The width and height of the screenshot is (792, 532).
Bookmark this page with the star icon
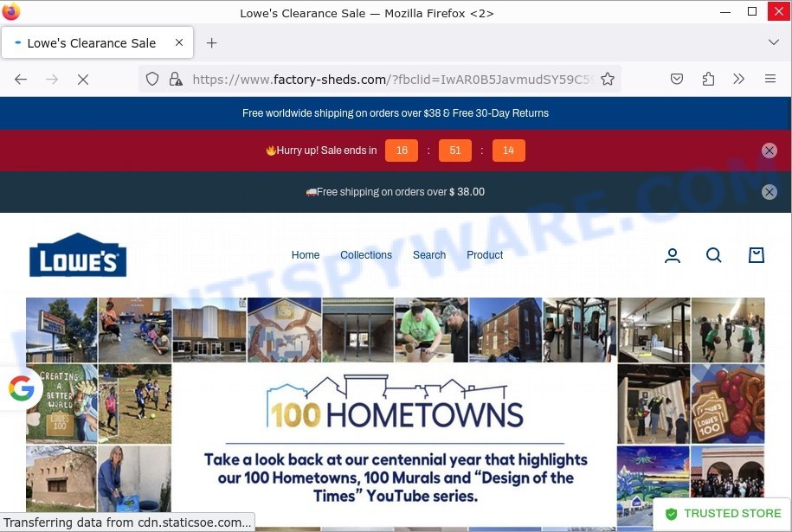608,79
